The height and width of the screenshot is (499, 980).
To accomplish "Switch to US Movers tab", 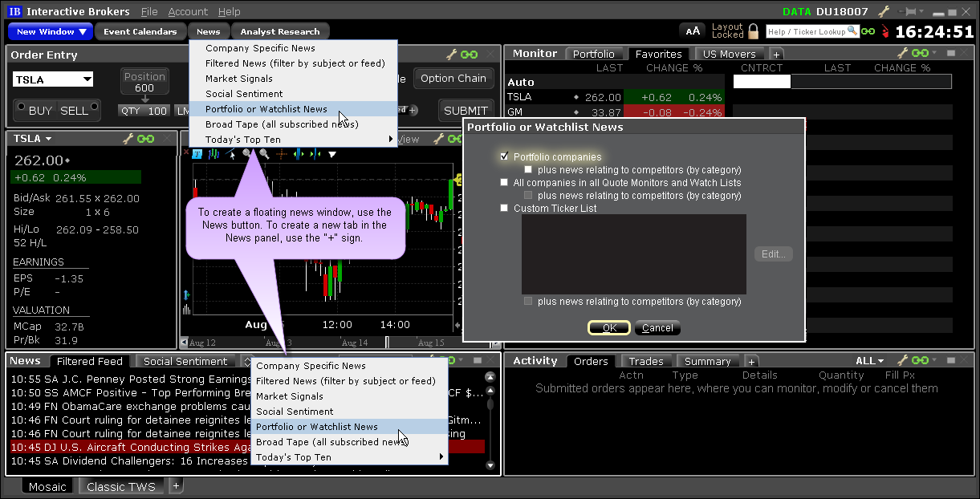I will (729, 55).
